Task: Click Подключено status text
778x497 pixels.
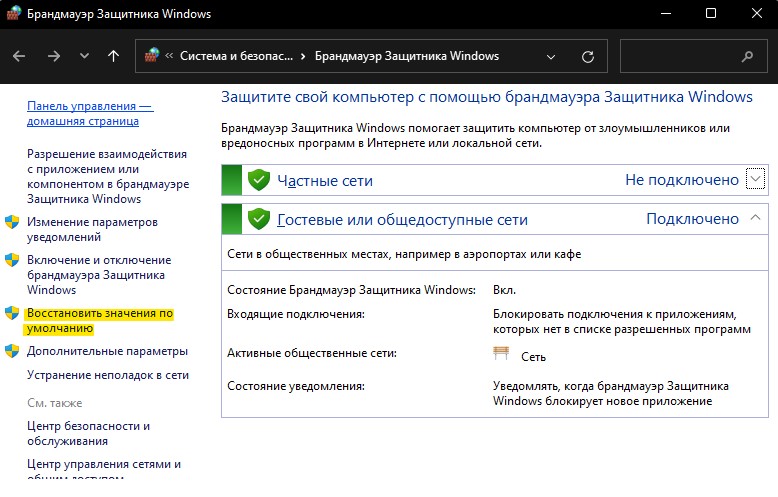Action: pyautogui.click(x=693, y=219)
